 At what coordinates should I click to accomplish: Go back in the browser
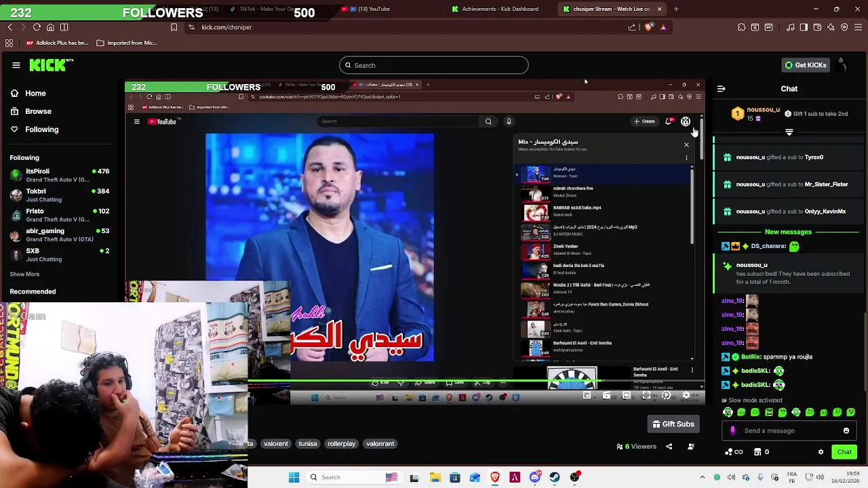click(10, 27)
